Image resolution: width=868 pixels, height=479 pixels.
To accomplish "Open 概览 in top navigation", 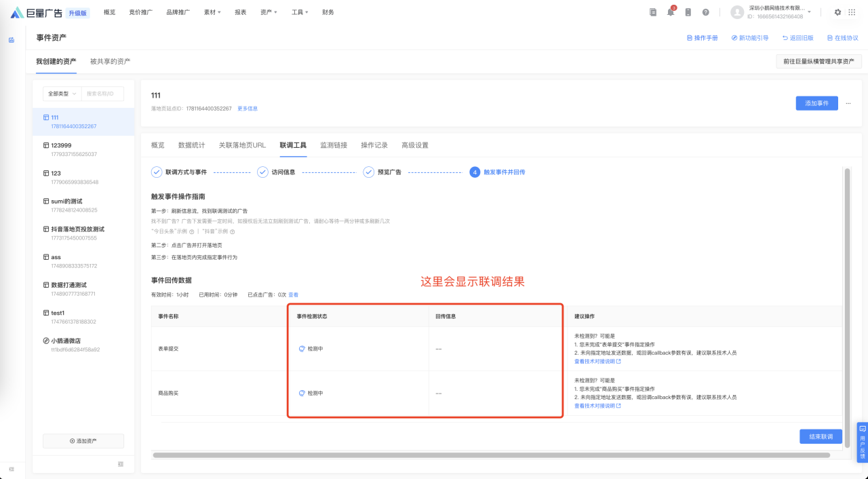I will tap(109, 12).
